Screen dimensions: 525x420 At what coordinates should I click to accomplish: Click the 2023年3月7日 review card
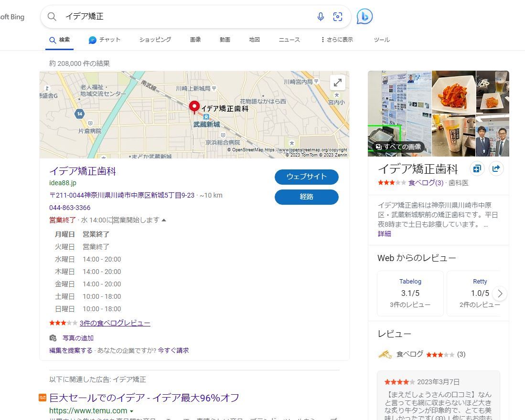(x=439, y=395)
